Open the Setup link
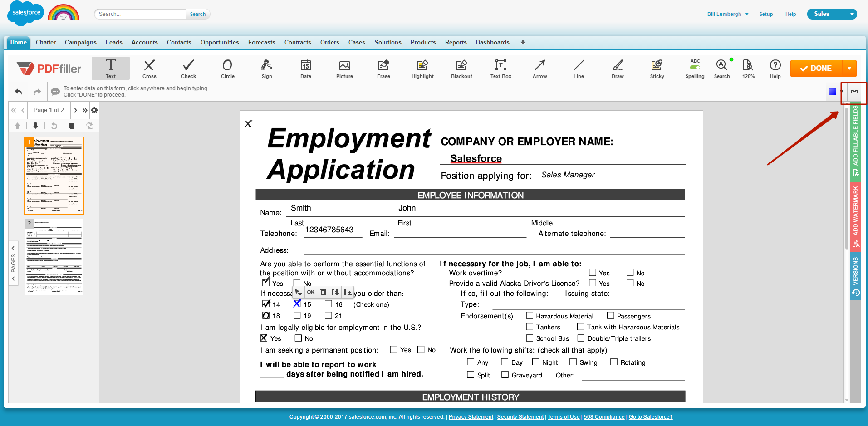868x426 pixels. tap(766, 14)
